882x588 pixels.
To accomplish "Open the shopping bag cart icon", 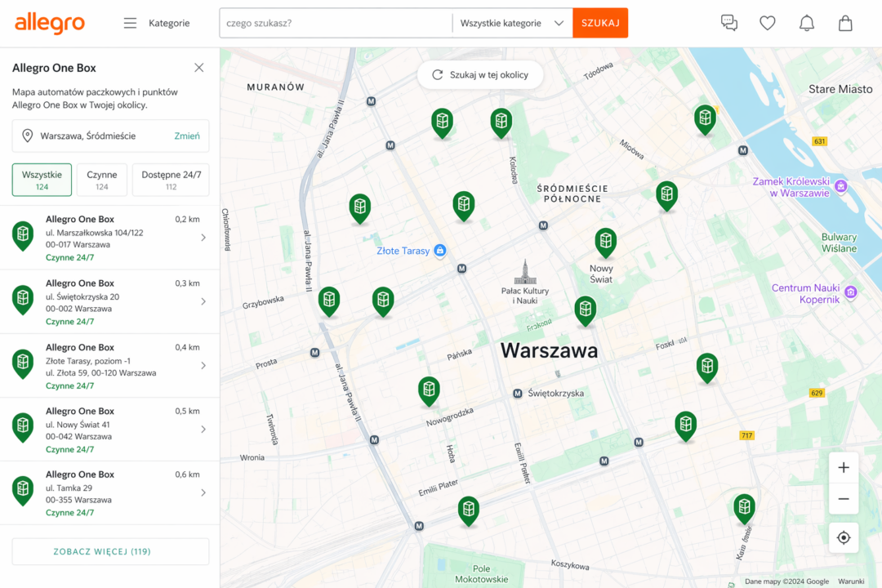I will [845, 23].
